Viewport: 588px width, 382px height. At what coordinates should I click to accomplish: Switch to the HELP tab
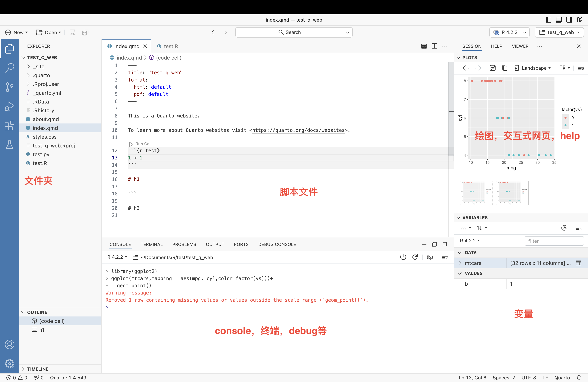point(496,46)
